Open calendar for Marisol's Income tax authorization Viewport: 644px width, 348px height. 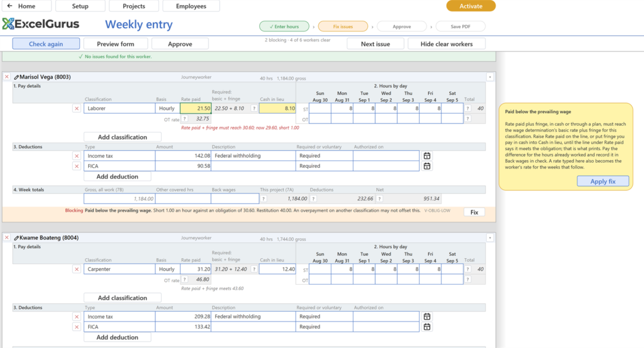click(x=427, y=156)
